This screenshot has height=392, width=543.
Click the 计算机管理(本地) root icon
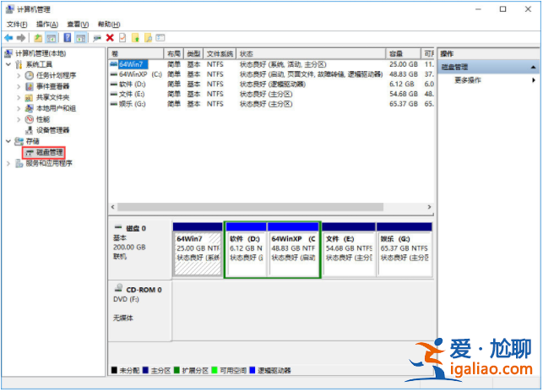tap(8, 53)
